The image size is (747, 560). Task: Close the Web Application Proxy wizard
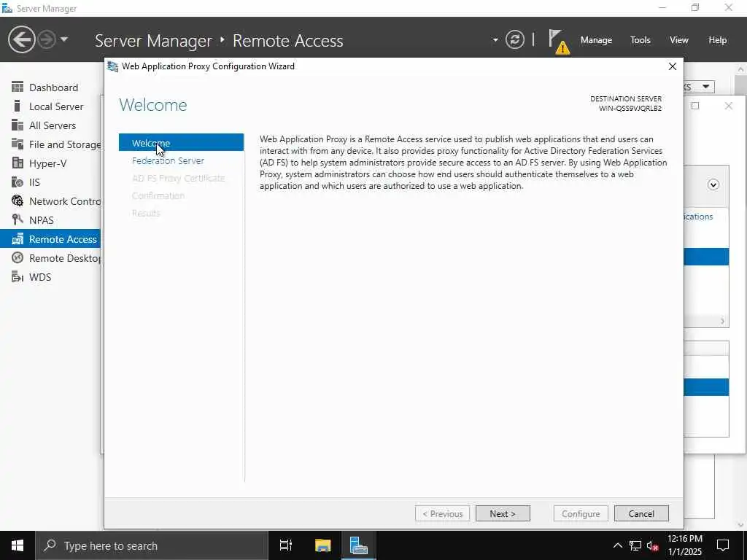(x=672, y=66)
